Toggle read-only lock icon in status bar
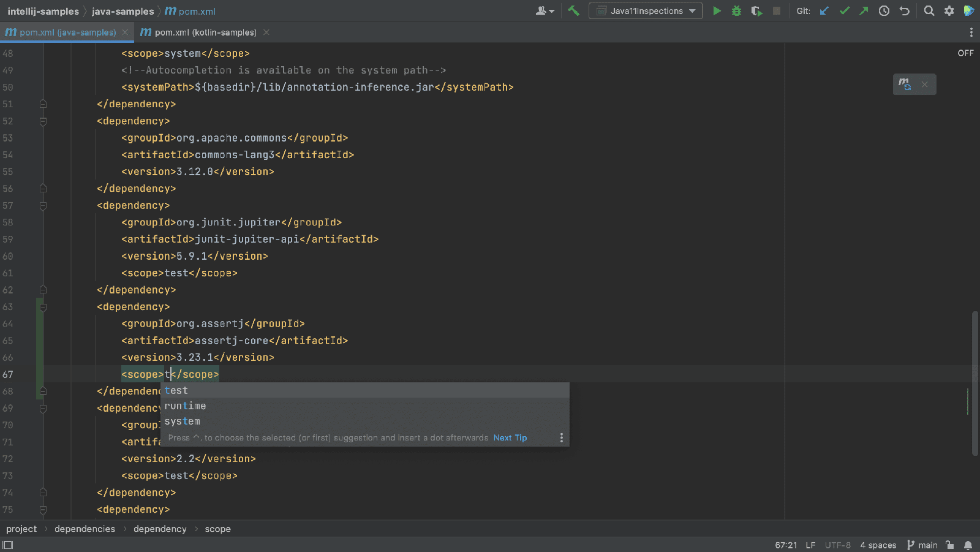 949,545
